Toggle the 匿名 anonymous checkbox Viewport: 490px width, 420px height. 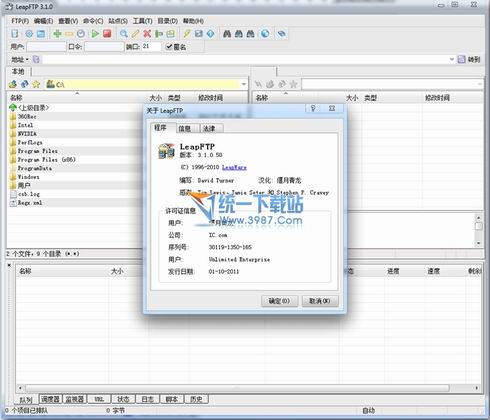point(169,47)
